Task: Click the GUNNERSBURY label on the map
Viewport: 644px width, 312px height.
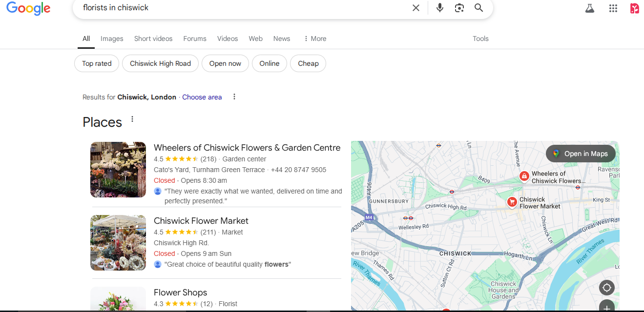Action: (389, 201)
